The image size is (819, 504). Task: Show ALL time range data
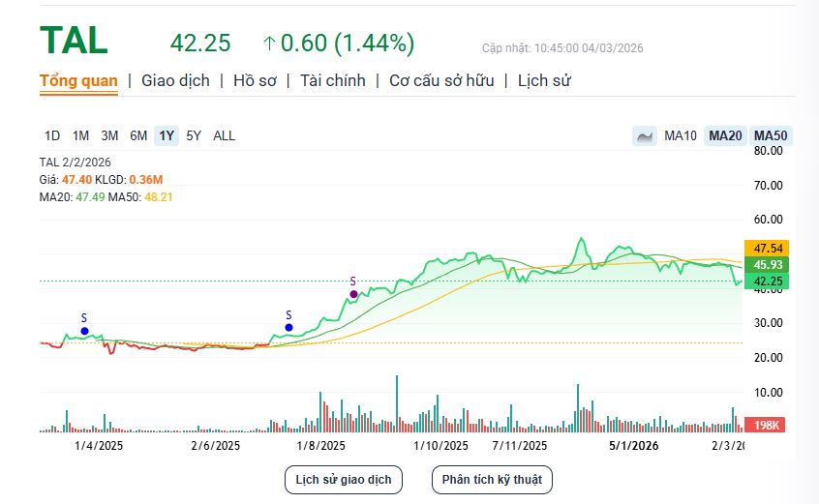[x=224, y=136]
